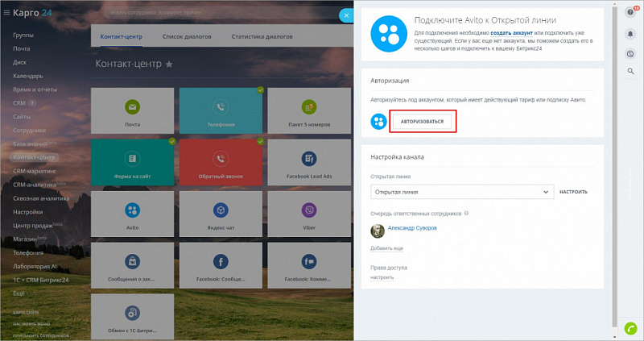This screenshot has width=644, height=341.
Task: Open the Пакет 5 номеров tile
Action: (309, 110)
